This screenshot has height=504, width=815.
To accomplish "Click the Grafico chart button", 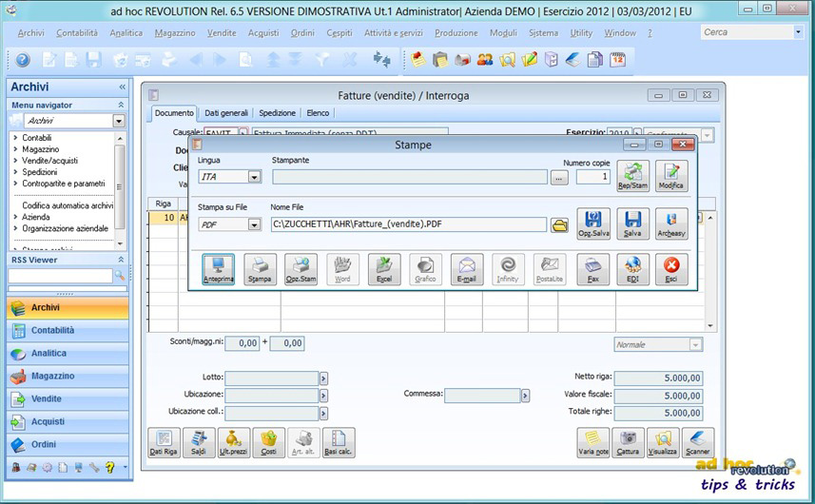I will (425, 269).
